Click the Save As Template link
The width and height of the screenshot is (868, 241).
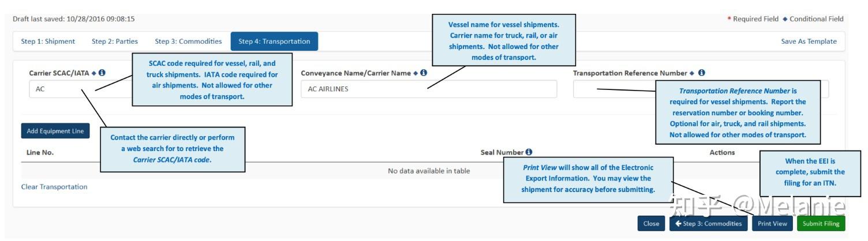pos(809,42)
